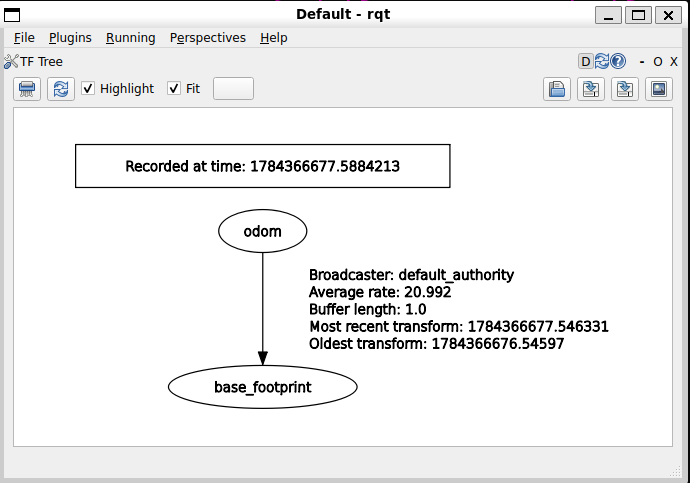Select the base_footprint frame node
The width and height of the screenshot is (690, 483).
[263, 387]
